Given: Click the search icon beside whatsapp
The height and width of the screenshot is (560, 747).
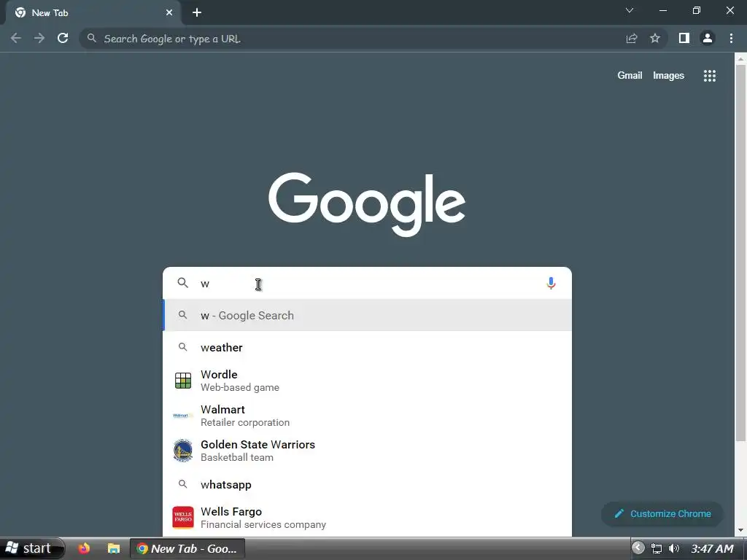Looking at the screenshot, I should [x=183, y=484].
